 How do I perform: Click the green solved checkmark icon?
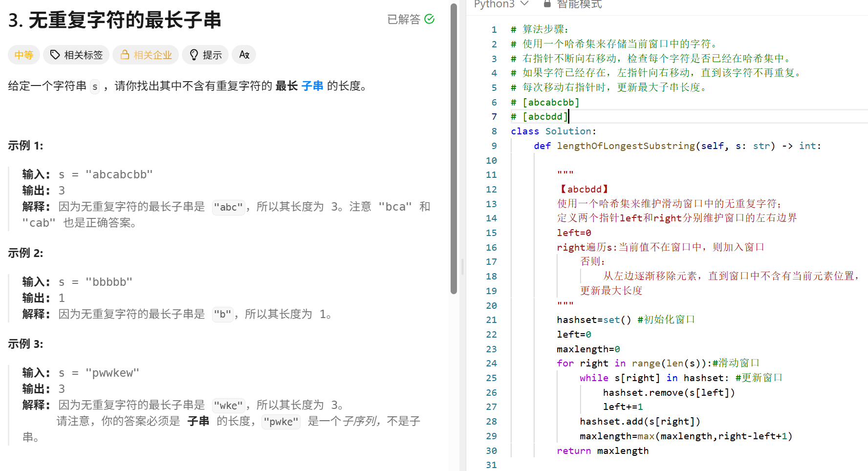point(430,19)
